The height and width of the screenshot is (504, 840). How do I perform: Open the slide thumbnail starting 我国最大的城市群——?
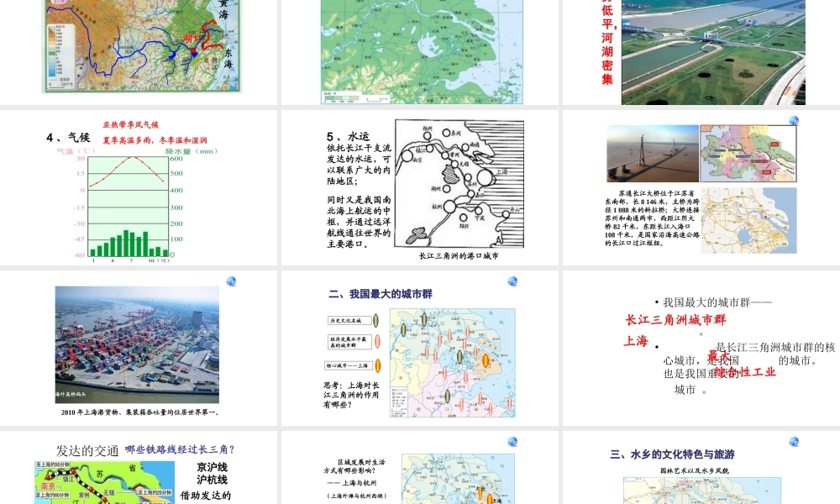click(701, 348)
